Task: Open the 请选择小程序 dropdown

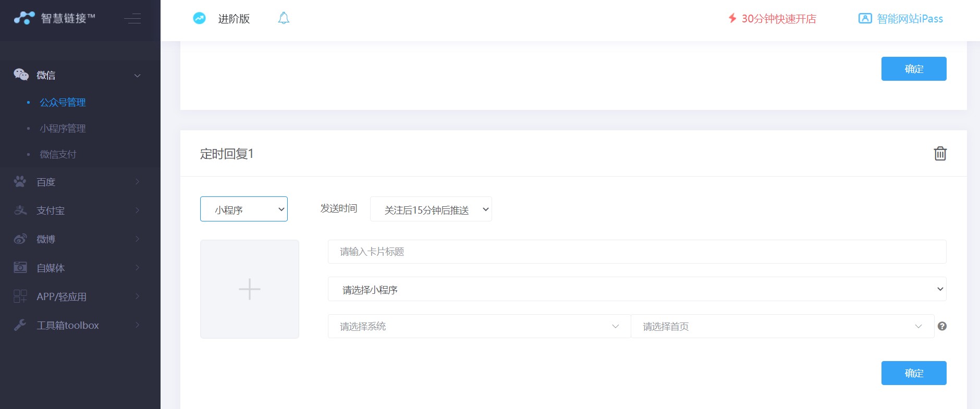Action: (x=637, y=289)
